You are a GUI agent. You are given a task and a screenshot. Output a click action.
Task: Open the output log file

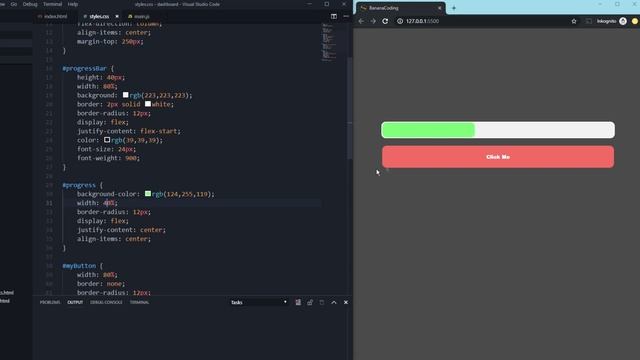point(322,302)
